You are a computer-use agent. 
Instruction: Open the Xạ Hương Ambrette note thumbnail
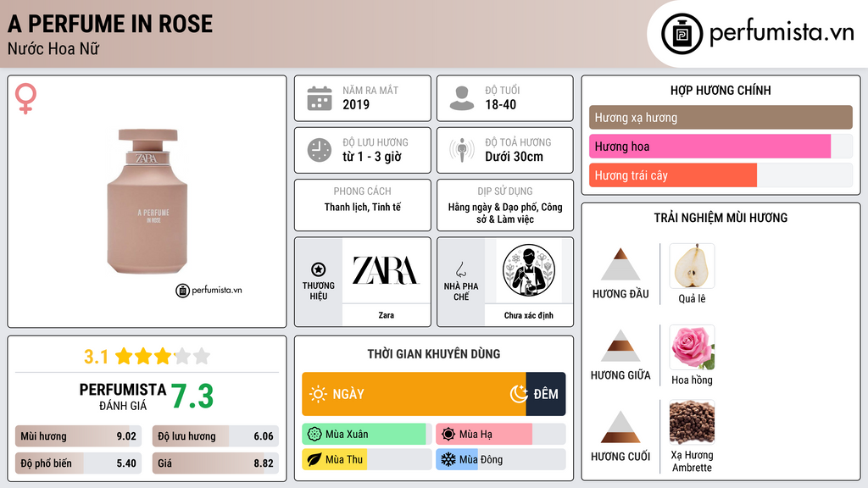[692, 423]
